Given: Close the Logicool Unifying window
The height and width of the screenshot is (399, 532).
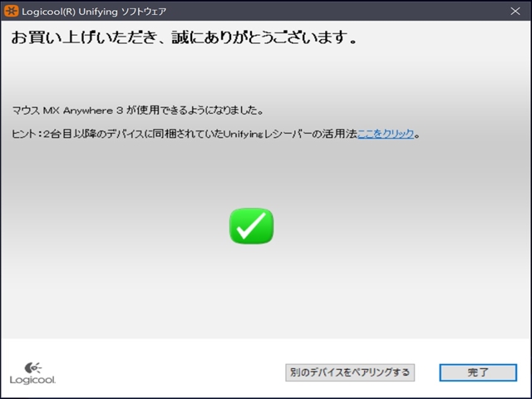Looking at the screenshot, I should point(515,11).
